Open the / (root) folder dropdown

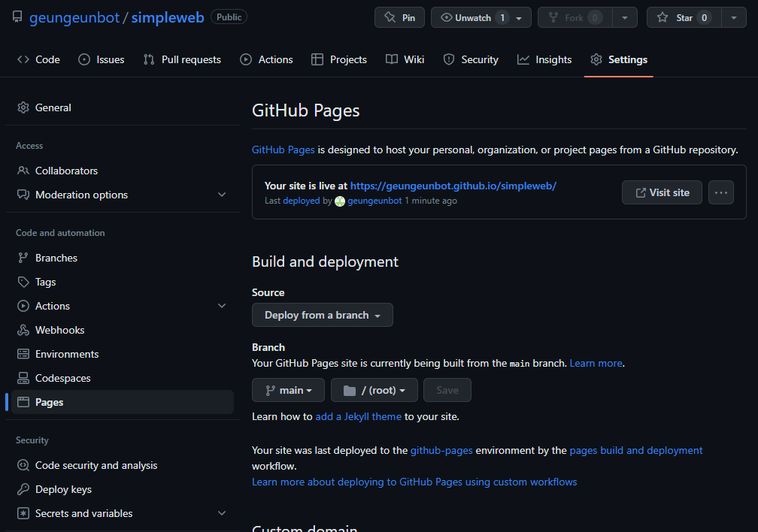tap(374, 390)
